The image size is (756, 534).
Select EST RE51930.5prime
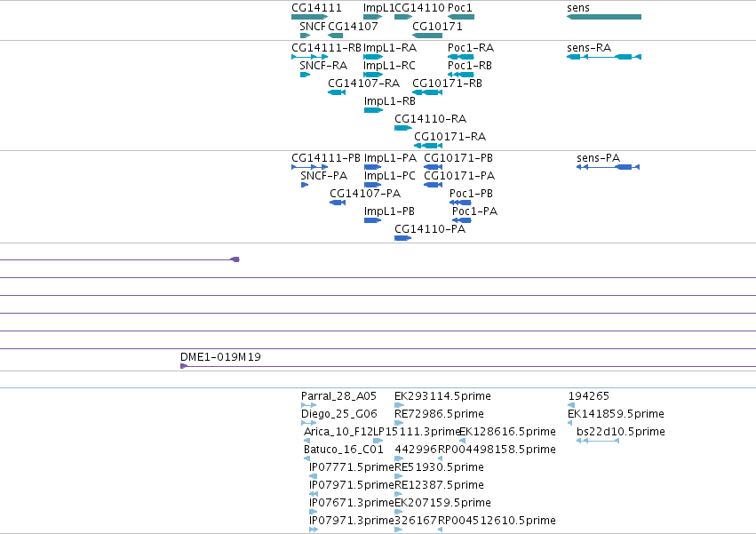click(x=398, y=477)
